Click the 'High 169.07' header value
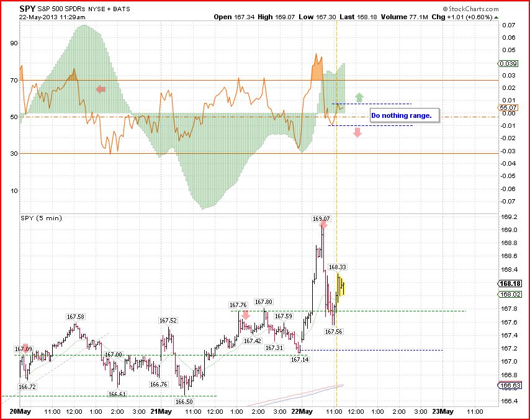Viewport: 530px width, 420px height. click(276, 17)
